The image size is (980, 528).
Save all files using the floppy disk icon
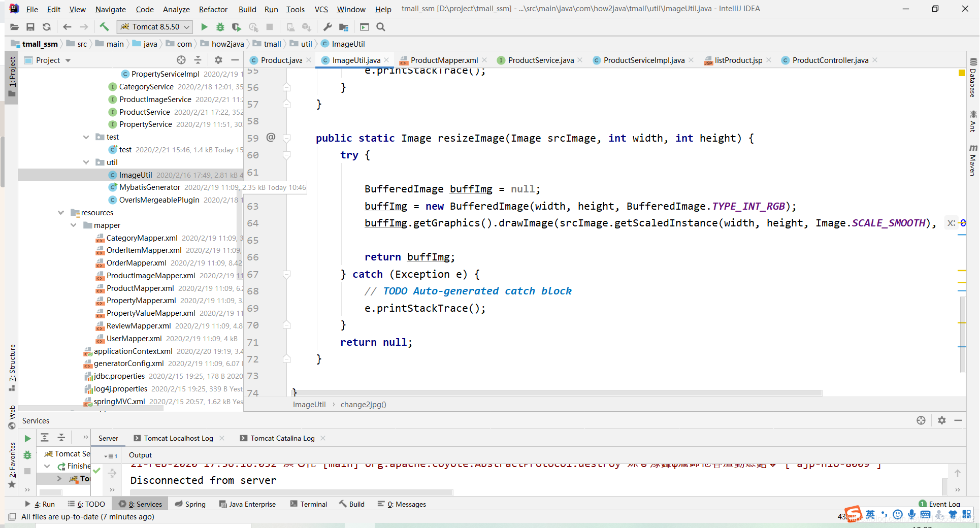click(x=30, y=27)
